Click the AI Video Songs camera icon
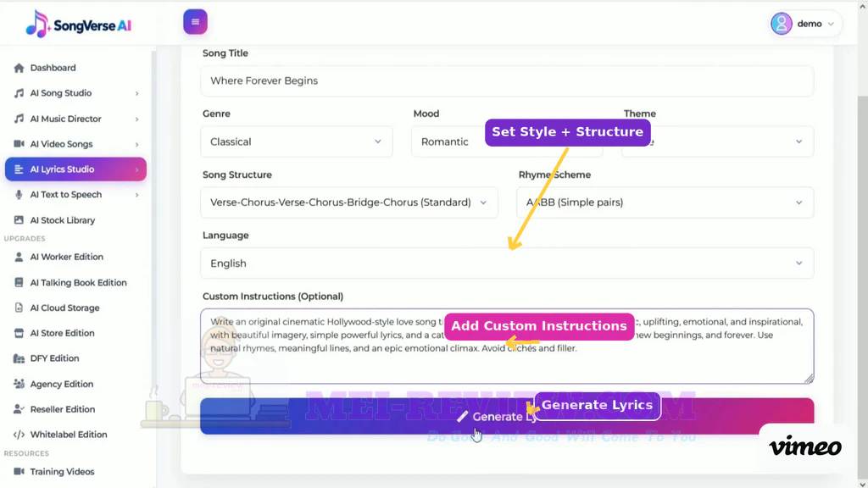The image size is (868, 488). point(19,144)
